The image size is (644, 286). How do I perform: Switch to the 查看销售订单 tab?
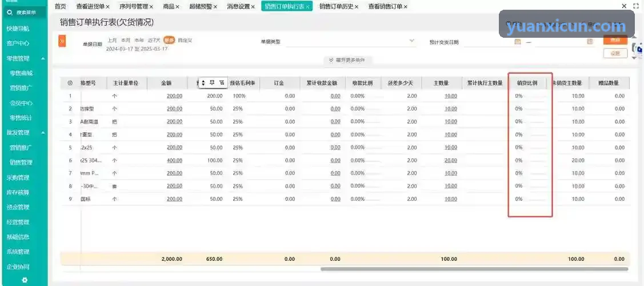(x=385, y=6)
